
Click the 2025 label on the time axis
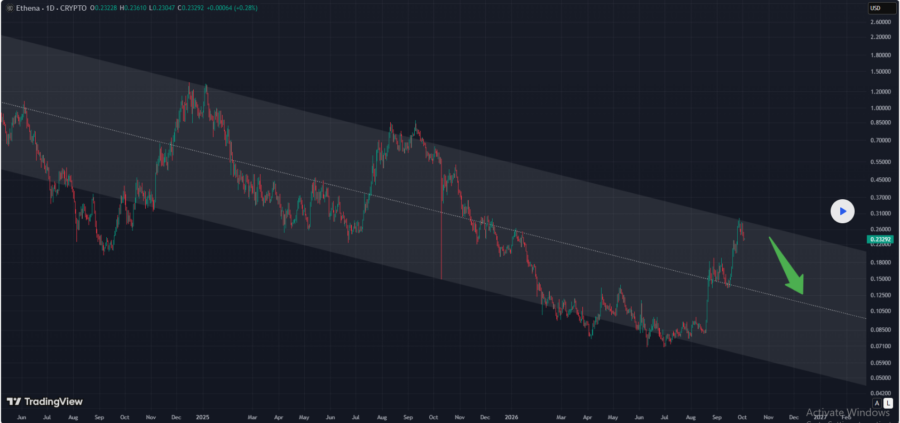coord(201,417)
